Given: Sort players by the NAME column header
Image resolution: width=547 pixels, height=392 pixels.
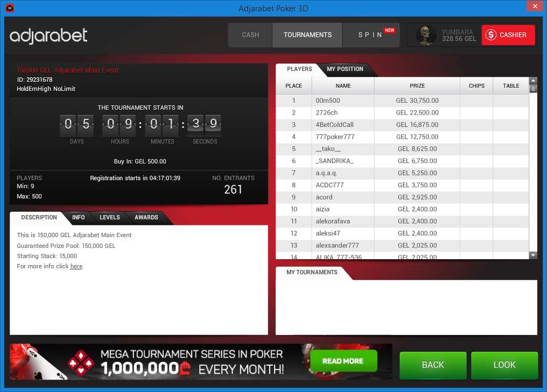Looking at the screenshot, I should (x=343, y=85).
